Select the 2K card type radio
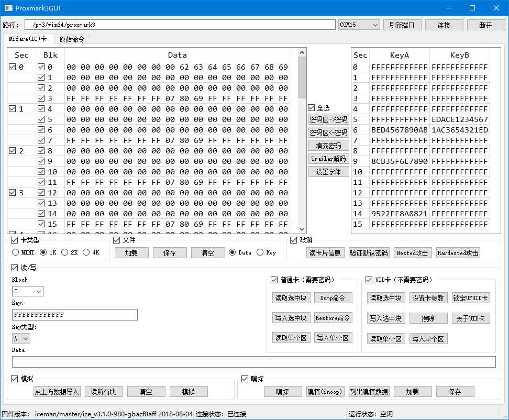The height and width of the screenshot is (420, 509). 64,252
